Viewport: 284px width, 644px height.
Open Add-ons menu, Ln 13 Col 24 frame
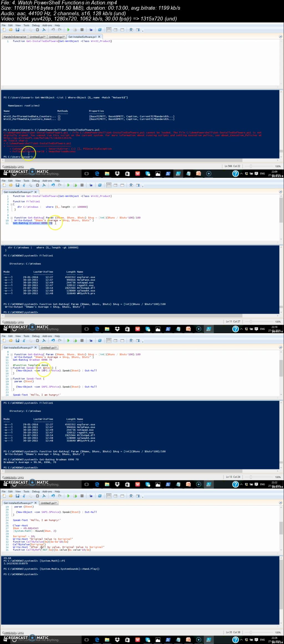click(47, 336)
